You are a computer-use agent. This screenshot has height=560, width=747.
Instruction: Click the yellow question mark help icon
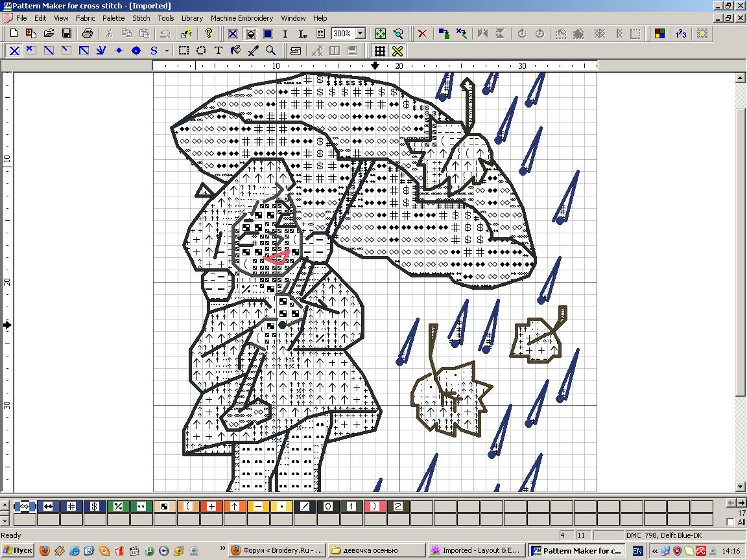[208, 33]
